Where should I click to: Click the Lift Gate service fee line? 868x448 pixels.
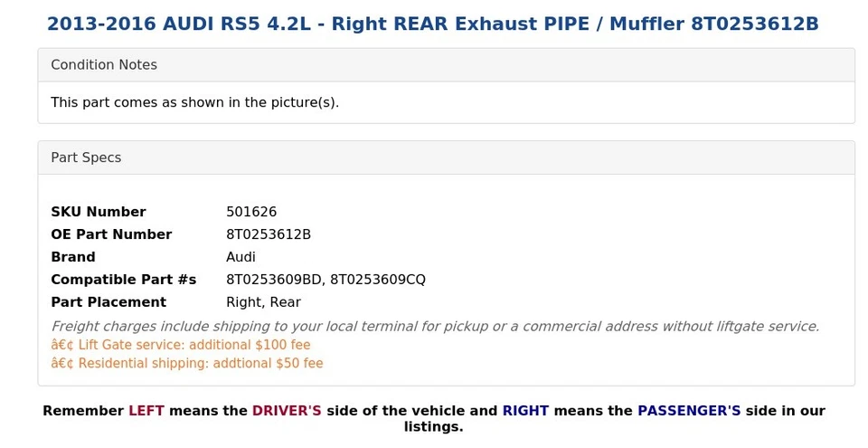(x=181, y=345)
